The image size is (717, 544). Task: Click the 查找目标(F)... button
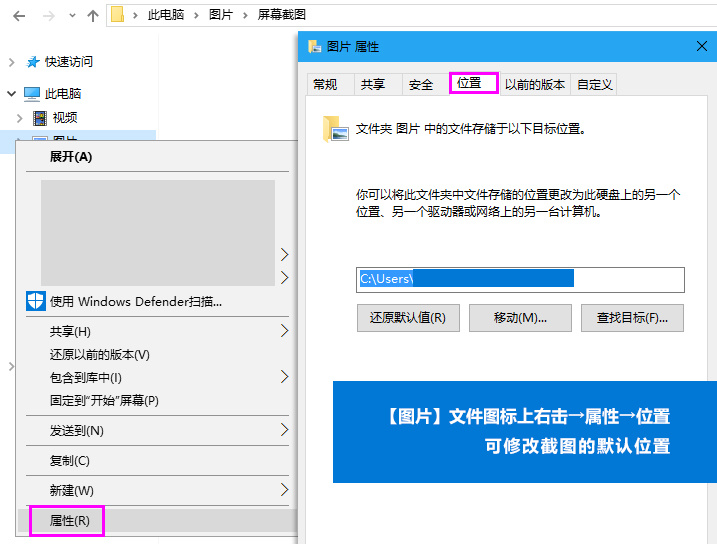pyautogui.click(x=632, y=318)
